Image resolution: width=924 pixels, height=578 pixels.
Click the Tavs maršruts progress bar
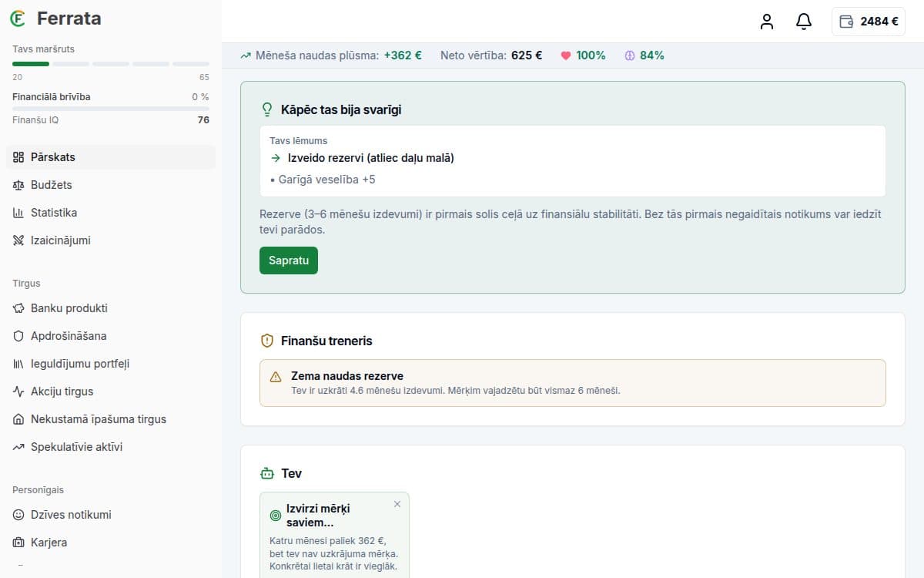(x=111, y=63)
